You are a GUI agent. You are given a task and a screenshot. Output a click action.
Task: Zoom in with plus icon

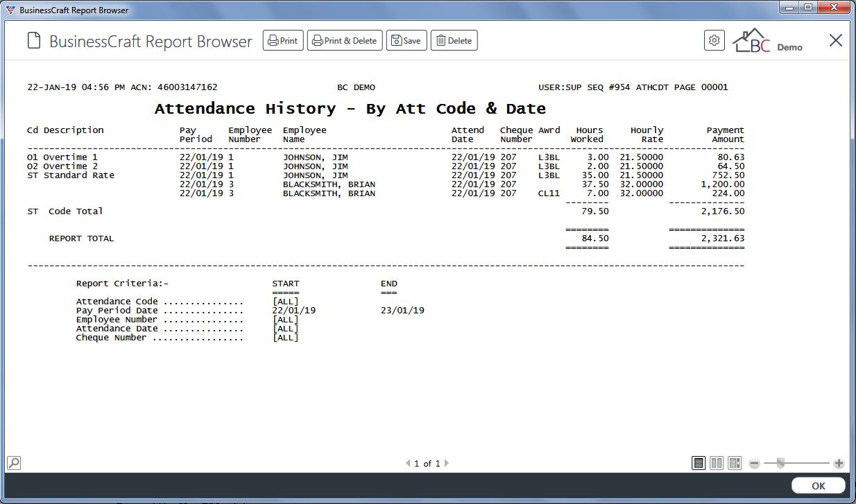click(x=839, y=463)
